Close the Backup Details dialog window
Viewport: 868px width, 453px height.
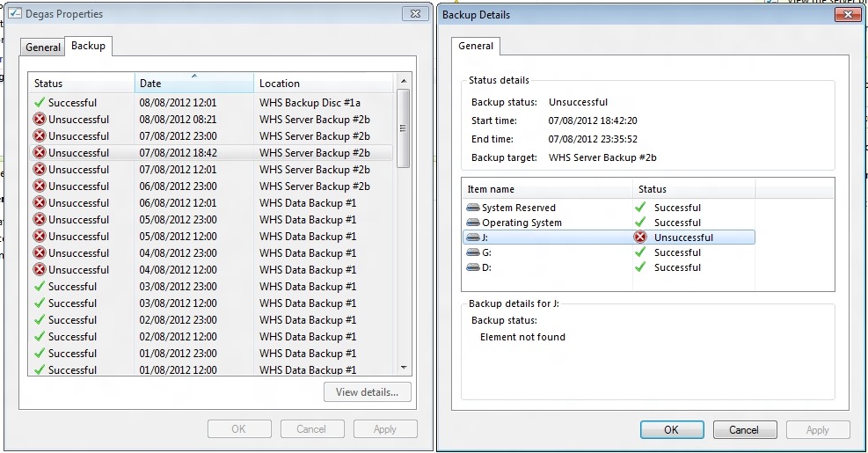click(x=847, y=14)
